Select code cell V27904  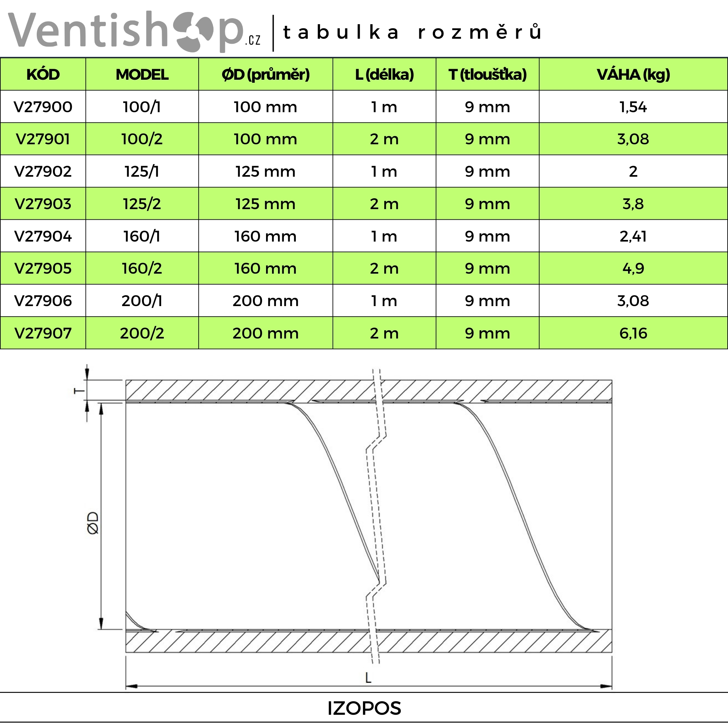point(43,236)
